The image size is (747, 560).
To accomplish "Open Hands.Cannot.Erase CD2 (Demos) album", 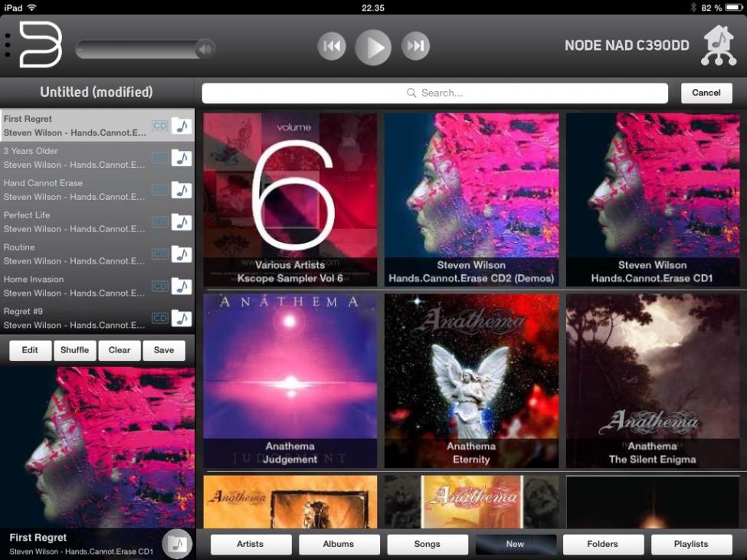I will coord(472,199).
